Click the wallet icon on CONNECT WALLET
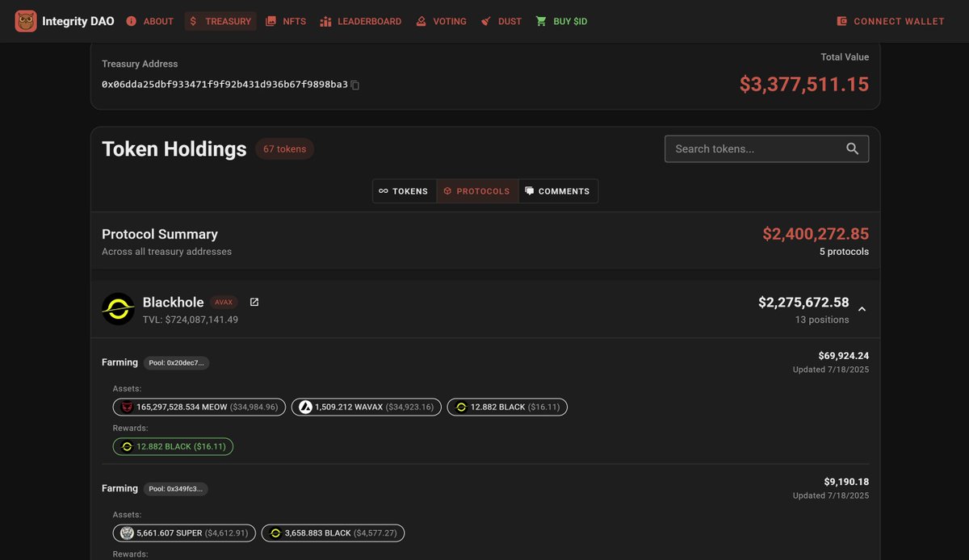The height and width of the screenshot is (560, 969). 842,21
